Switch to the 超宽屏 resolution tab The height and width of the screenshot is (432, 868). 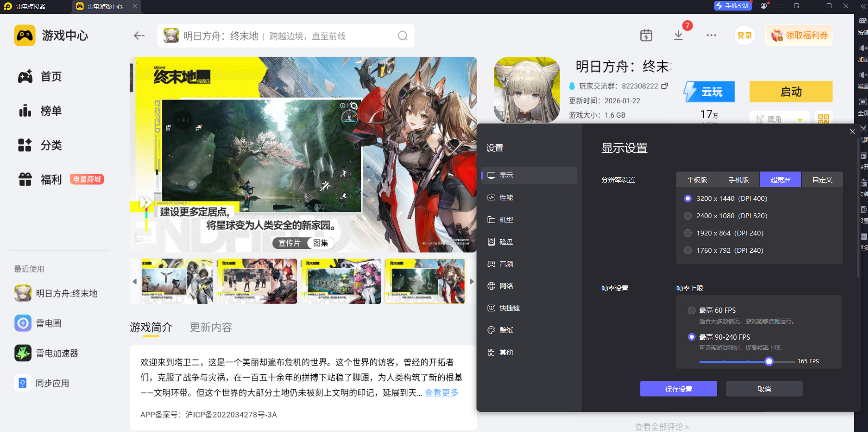[781, 180]
